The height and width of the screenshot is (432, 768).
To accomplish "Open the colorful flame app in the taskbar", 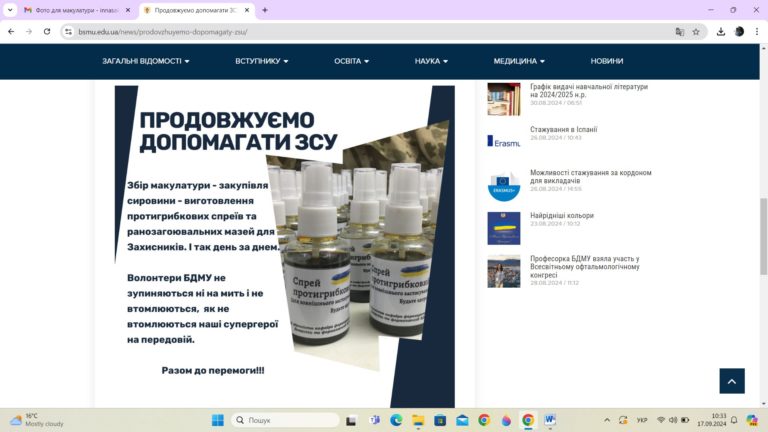I will (506, 420).
